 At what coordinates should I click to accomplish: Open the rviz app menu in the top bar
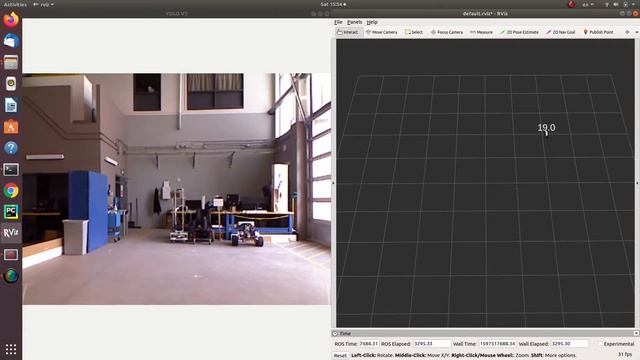tap(43, 4)
